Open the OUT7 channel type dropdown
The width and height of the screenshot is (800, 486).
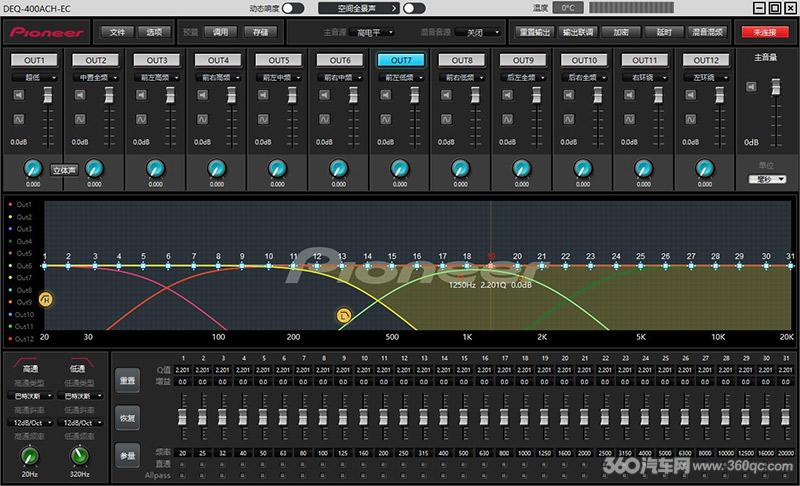pyautogui.click(x=401, y=78)
